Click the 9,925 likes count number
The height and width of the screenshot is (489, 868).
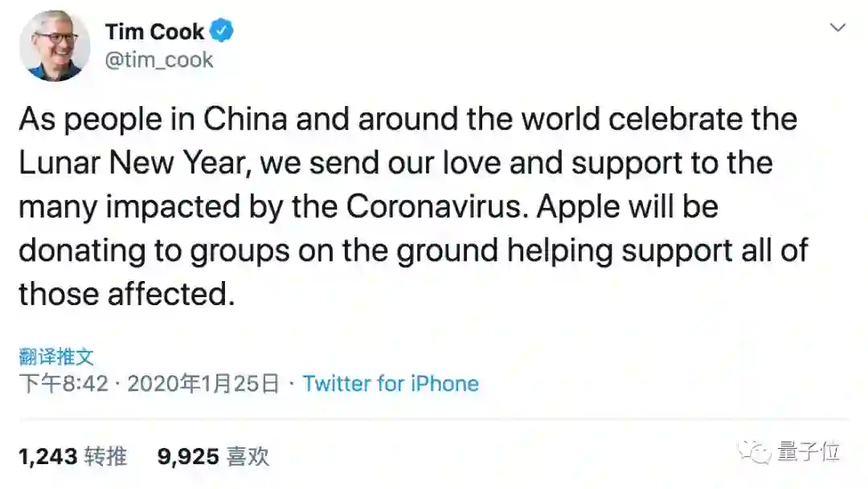point(188,457)
